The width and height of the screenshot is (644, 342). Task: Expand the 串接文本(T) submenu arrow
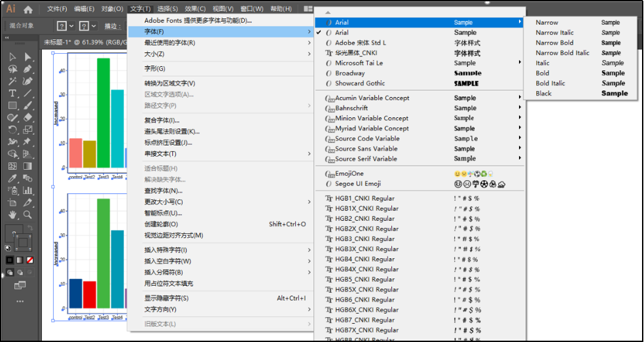(310, 154)
